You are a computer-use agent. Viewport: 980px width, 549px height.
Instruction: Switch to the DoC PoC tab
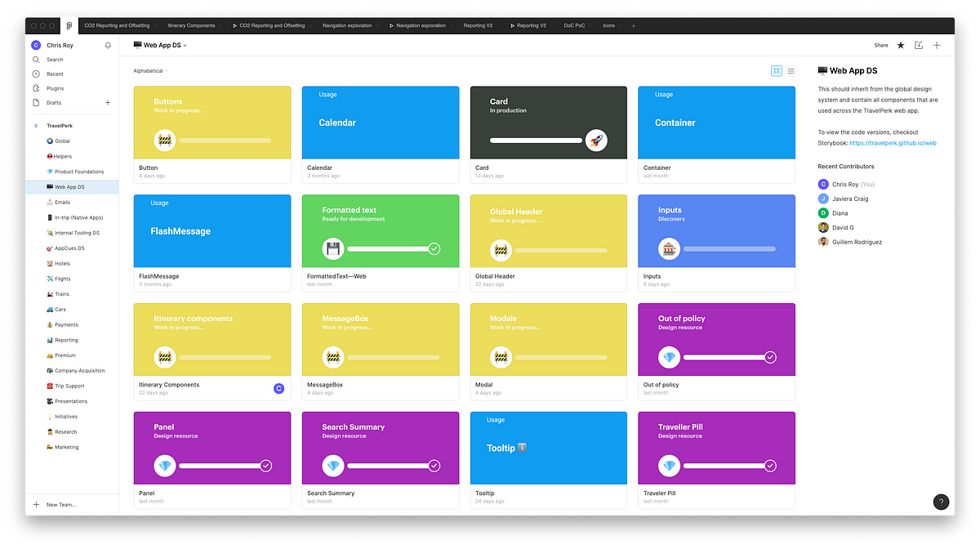[x=574, y=25]
